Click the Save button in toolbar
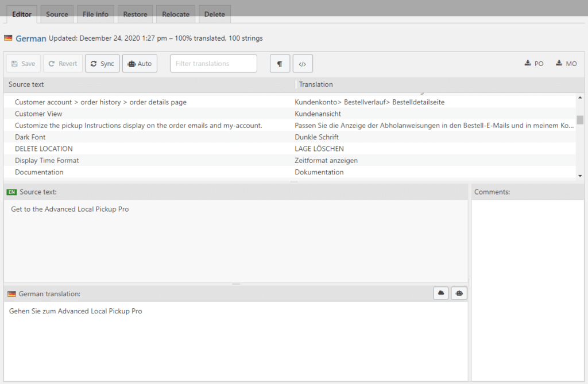Viewport: 588px width, 384px height. pyautogui.click(x=23, y=64)
